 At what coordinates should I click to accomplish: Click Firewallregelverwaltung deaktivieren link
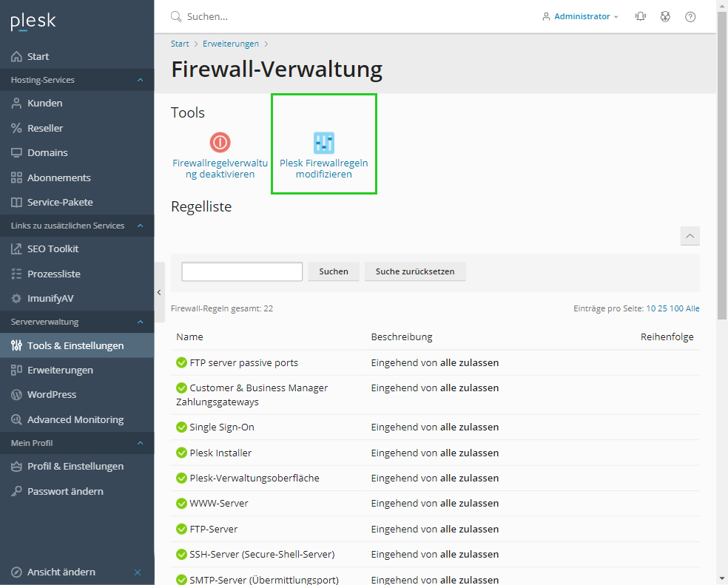220,169
